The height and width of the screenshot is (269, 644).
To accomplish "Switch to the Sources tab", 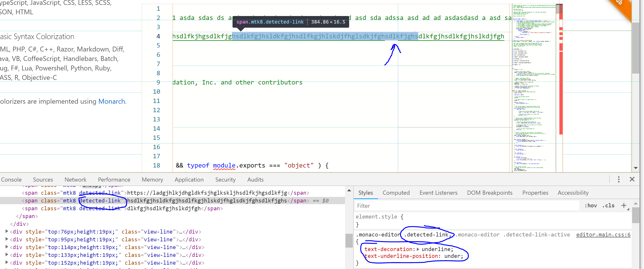I will pyautogui.click(x=43, y=179).
